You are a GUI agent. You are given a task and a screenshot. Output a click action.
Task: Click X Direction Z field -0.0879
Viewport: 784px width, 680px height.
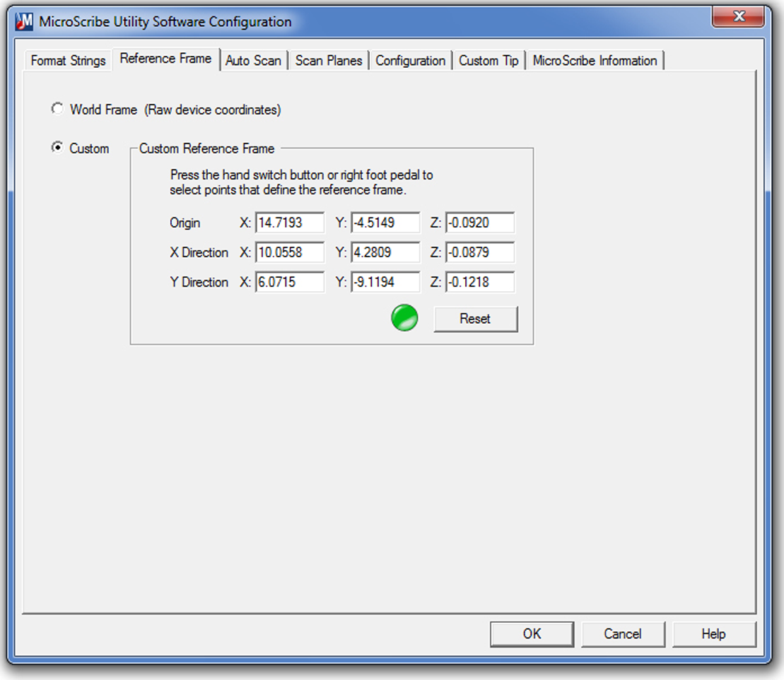[480, 252]
